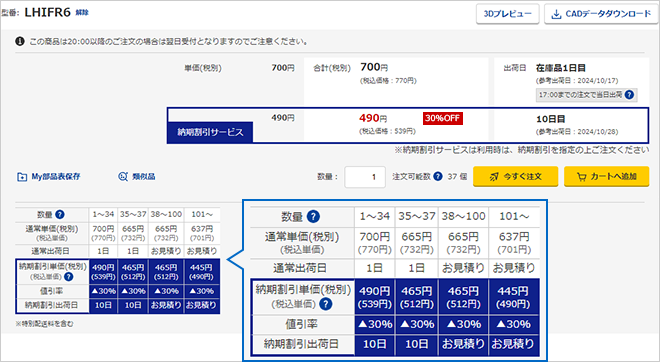Open the 数量 help icon in the small left table
Image resolution: width=660 pixels, height=362 pixels.
point(60,215)
